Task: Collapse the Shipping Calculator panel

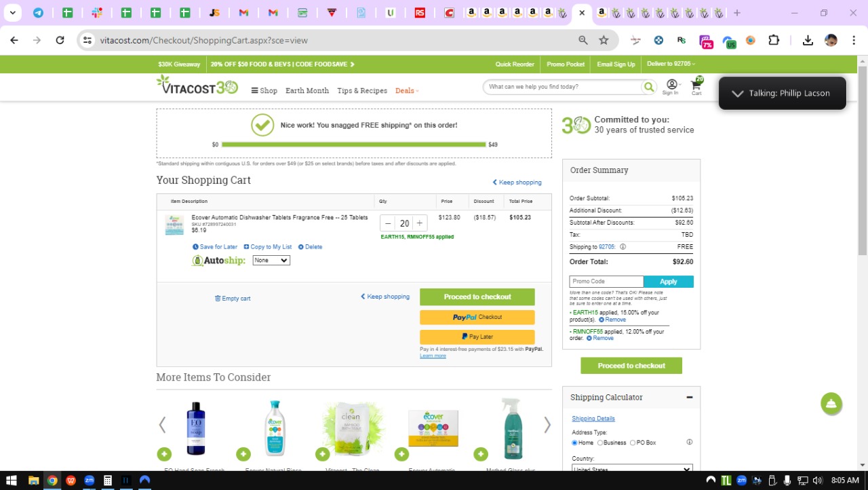Action: 690,398
